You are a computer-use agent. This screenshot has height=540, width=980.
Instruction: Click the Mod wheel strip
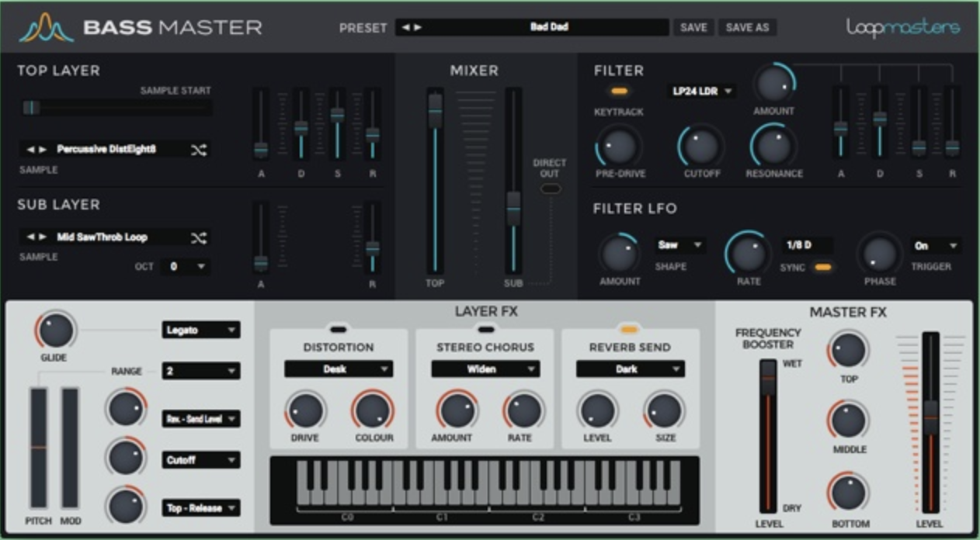[x=70, y=448]
